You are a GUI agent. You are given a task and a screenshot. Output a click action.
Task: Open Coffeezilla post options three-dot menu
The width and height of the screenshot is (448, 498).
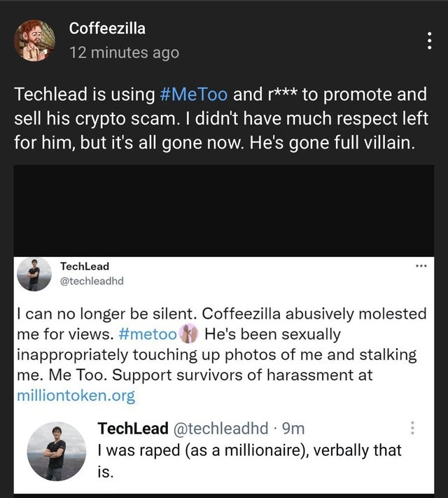tap(429, 42)
